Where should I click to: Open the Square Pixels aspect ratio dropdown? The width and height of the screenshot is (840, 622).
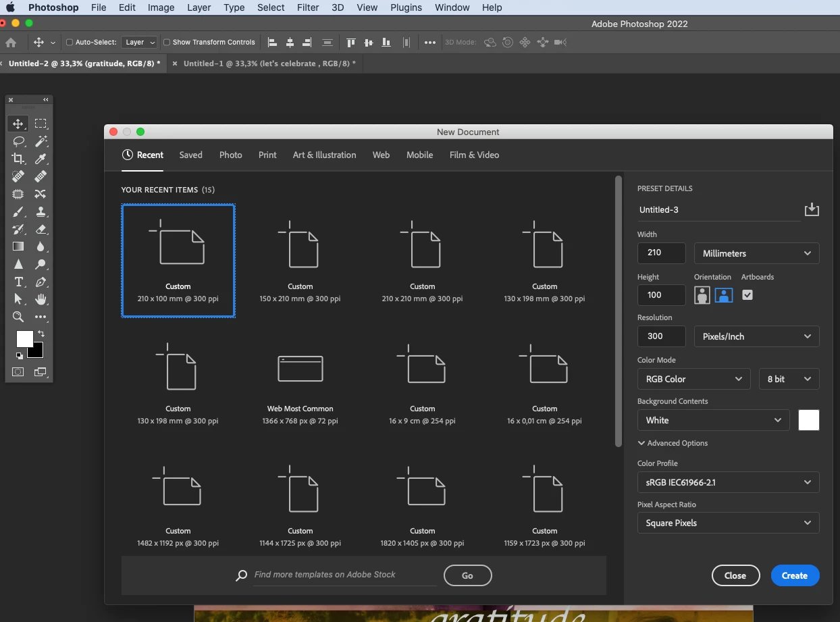tap(729, 523)
